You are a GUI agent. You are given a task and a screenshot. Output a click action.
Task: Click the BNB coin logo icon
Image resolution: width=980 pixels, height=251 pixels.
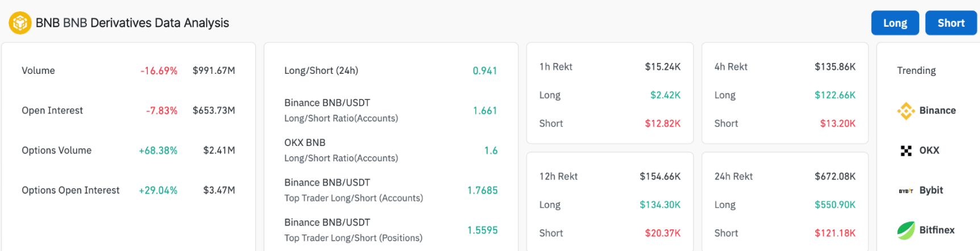coord(20,23)
